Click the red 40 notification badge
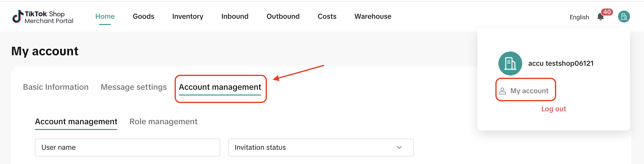The height and width of the screenshot is (164, 644). click(607, 12)
